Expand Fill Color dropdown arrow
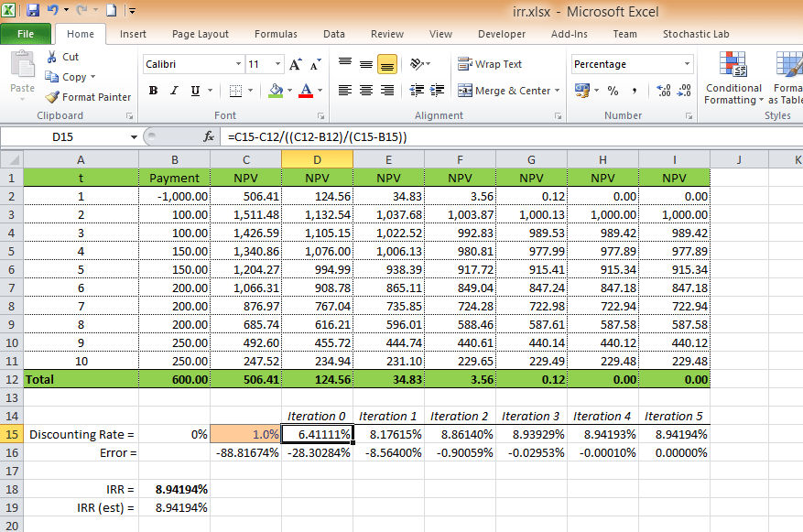This screenshot has width=803, height=532. coord(290,91)
